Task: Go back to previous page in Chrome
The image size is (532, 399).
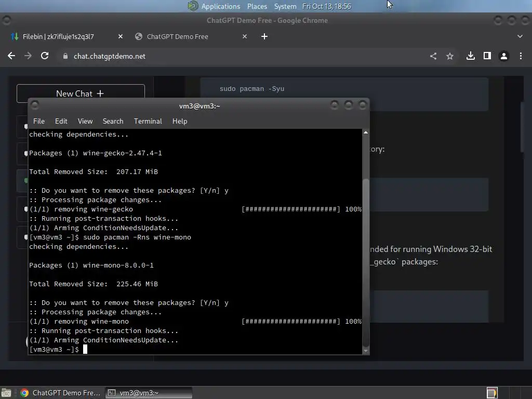Action: coord(11,56)
